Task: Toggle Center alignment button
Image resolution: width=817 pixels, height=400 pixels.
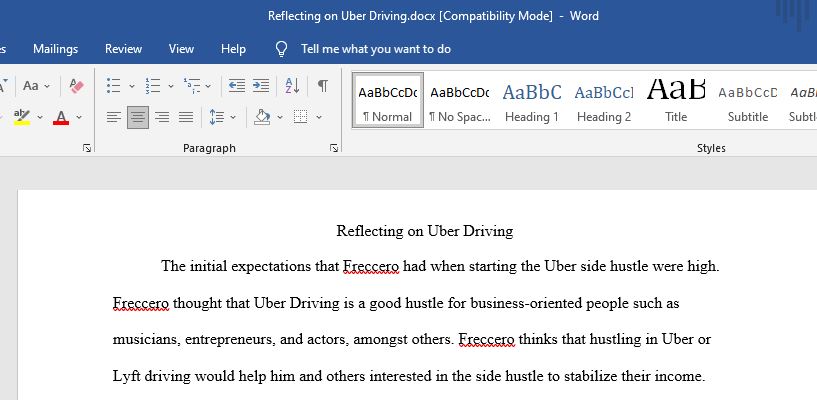Action: pyautogui.click(x=138, y=117)
